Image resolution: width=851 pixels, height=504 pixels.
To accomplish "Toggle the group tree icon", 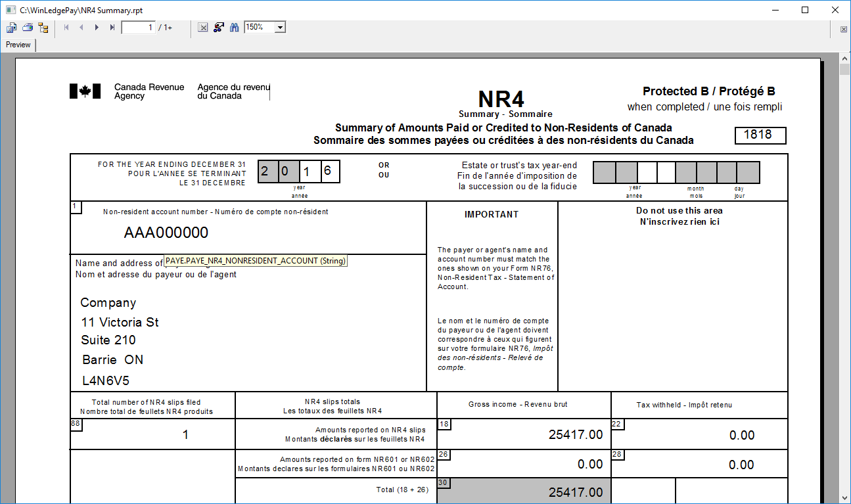I will (x=43, y=28).
